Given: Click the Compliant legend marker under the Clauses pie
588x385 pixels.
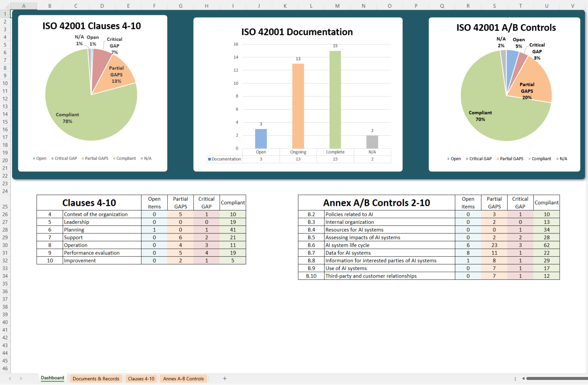Looking at the screenshot, I should [114, 158].
